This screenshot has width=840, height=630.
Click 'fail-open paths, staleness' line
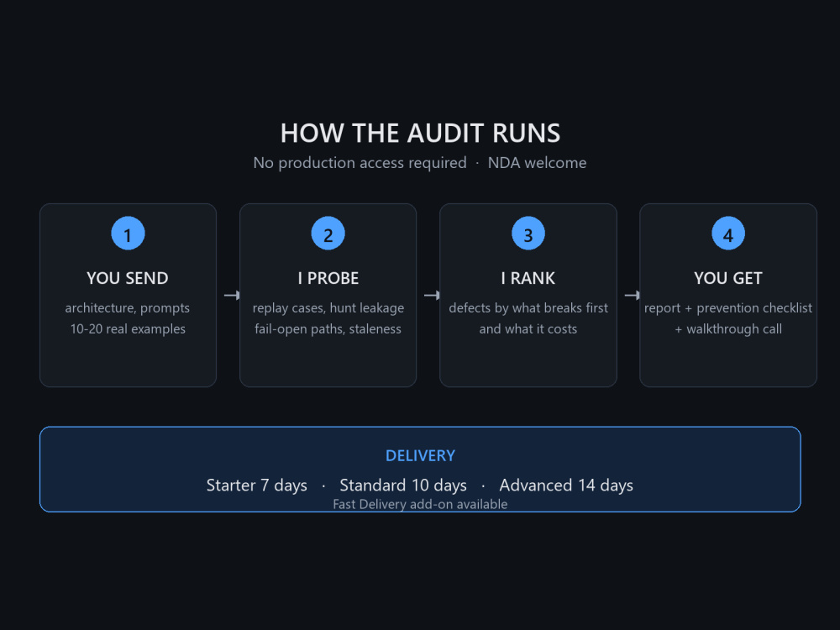click(328, 329)
